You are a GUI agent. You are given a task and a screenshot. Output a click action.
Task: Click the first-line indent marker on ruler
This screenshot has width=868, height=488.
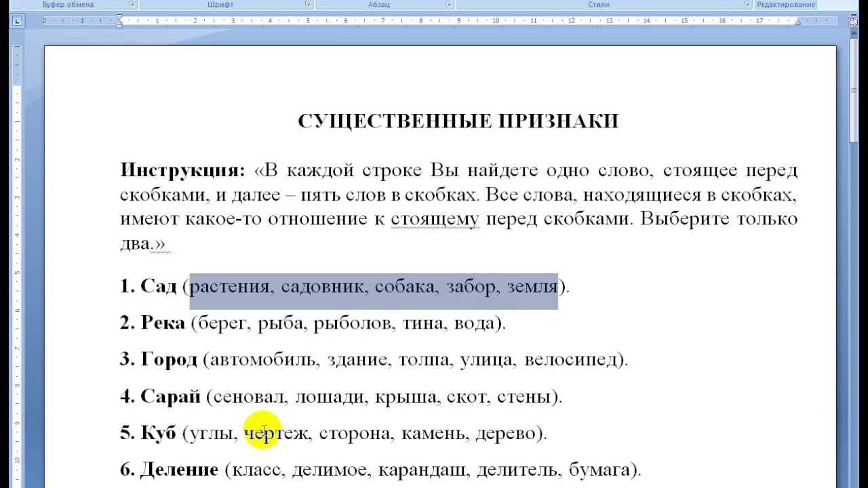119,18
